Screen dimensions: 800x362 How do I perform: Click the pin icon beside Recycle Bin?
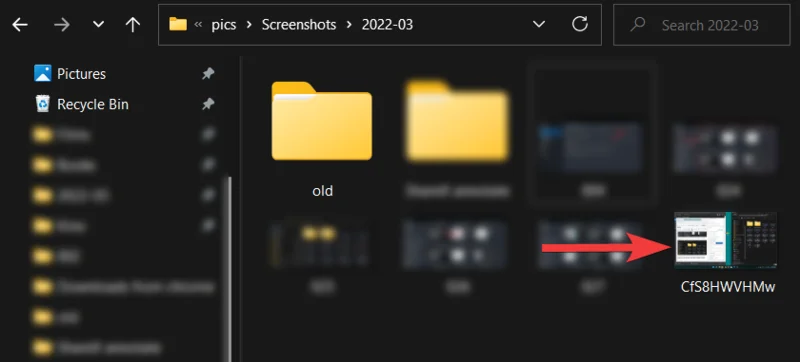208,105
